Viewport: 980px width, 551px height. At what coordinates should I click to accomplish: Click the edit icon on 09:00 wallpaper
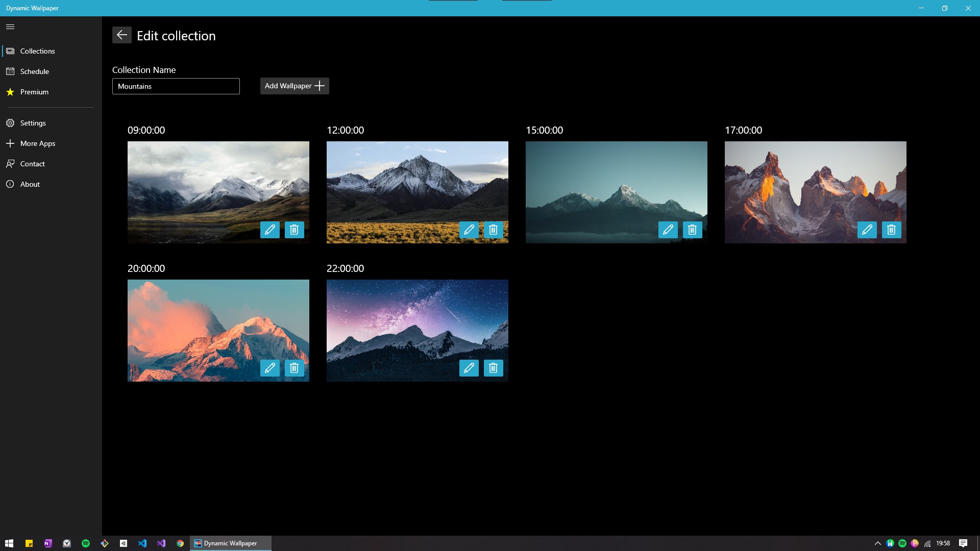click(270, 230)
